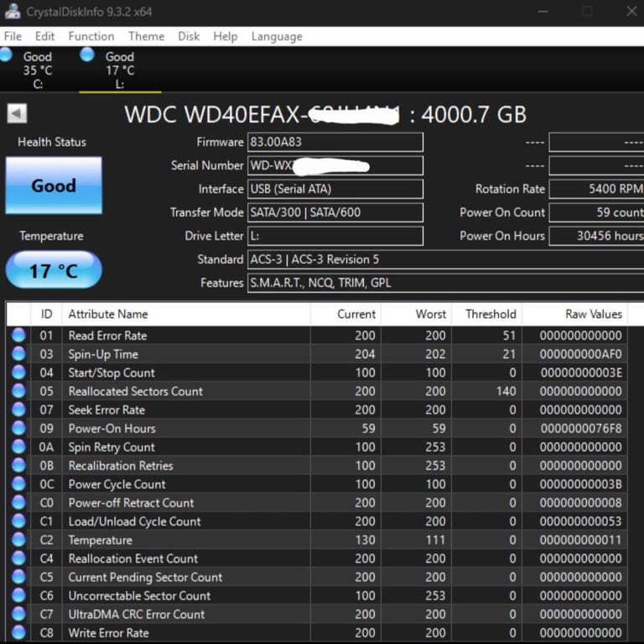Click status orb for Reallocated Sectors Count
The image size is (644, 644).
18,391
